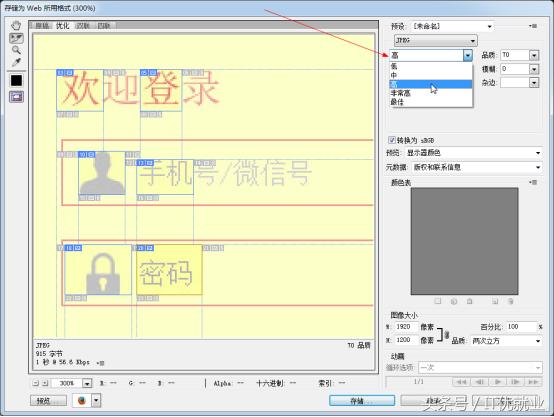Toggle slices visibility button
This screenshot has height=417, width=554.
point(16,96)
